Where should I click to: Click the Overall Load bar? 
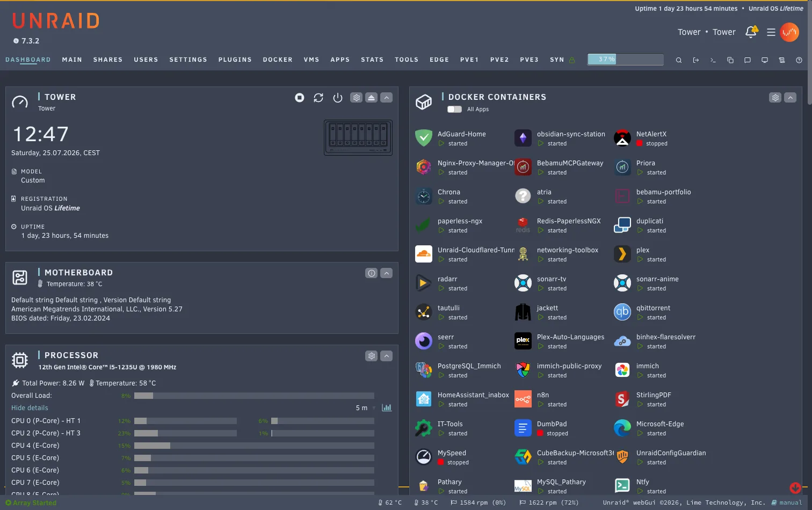pyautogui.click(x=254, y=396)
